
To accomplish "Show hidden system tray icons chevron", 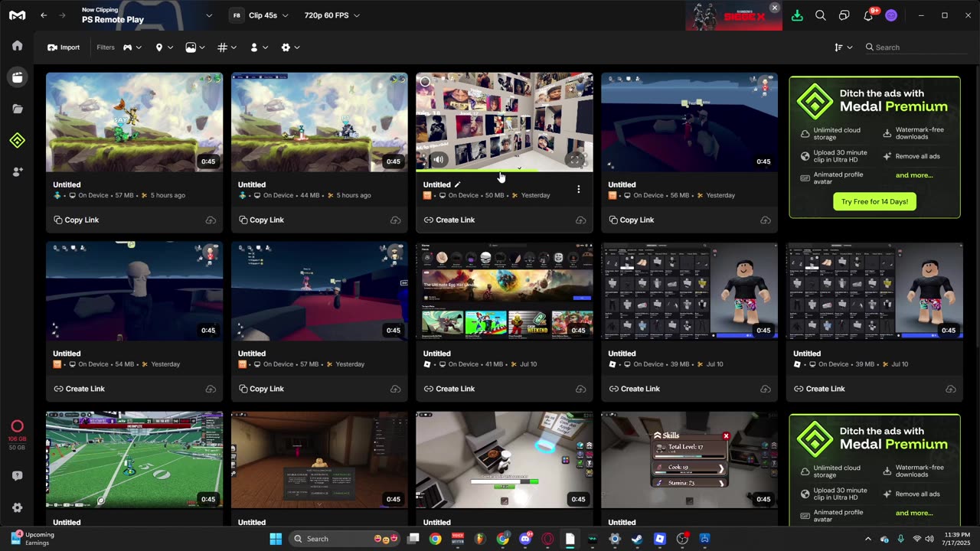I will [867, 539].
